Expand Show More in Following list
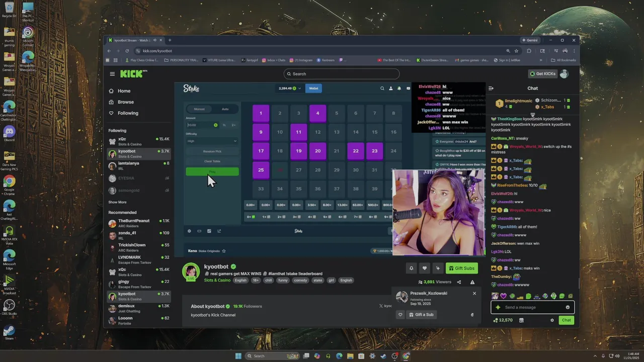The height and width of the screenshot is (362, 644). (x=117, y=202)
